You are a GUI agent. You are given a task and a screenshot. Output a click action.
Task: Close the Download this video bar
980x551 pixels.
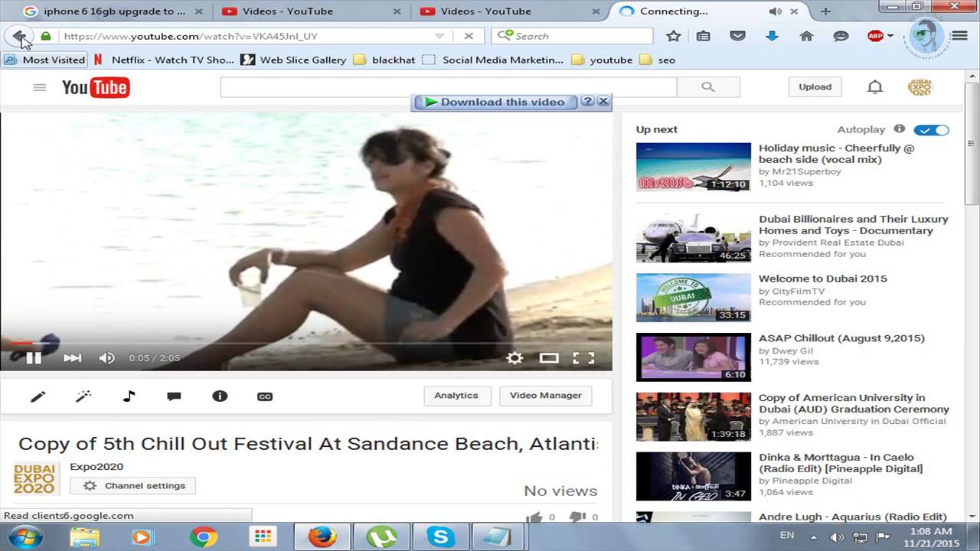pos(603,101)
